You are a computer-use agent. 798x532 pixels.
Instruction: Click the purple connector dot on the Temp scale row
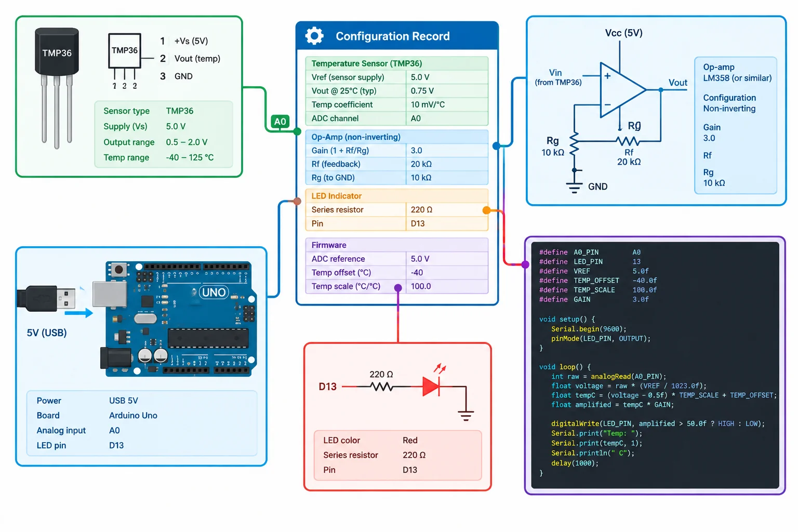point(398,287)
